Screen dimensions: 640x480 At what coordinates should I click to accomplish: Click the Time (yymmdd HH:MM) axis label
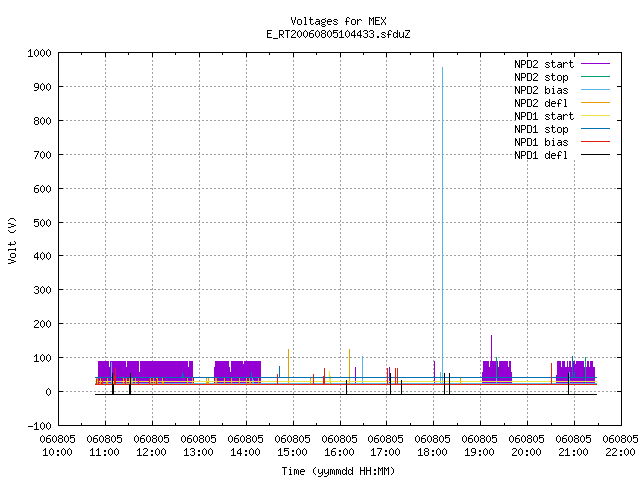(338, 471)
